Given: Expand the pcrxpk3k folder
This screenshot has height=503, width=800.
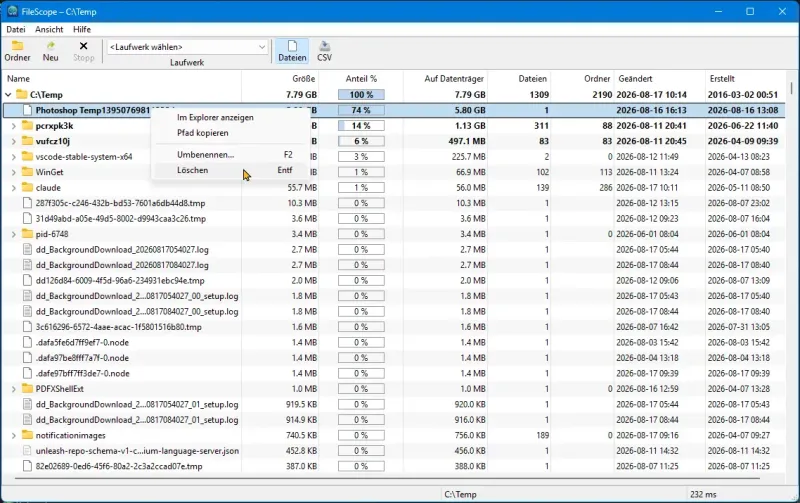Looking at the screenshot, I should [x=14, y=125].
